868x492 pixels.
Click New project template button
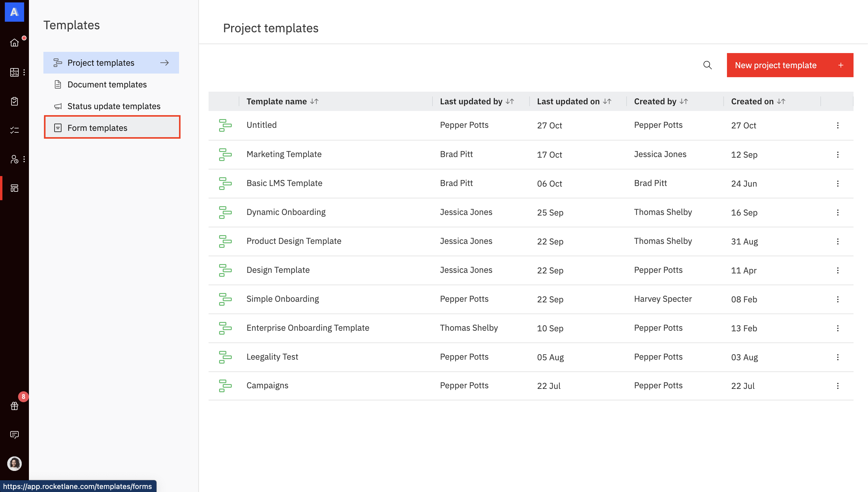(790, 65)
